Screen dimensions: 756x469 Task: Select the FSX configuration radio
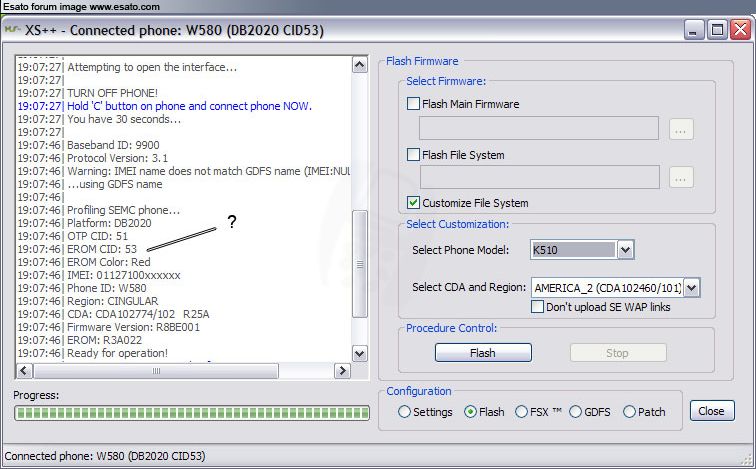pyautogui.click(x=521, y=412)
